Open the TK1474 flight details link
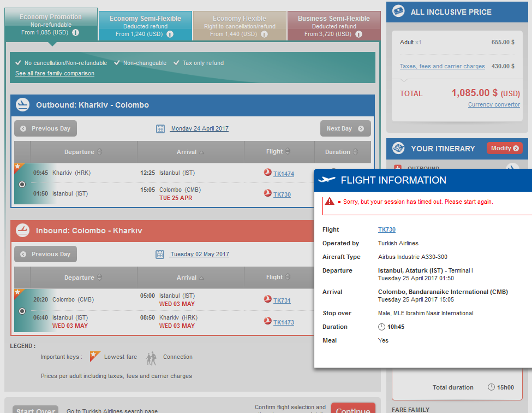Viewport: 532px width, 413px height. (283, 174)
